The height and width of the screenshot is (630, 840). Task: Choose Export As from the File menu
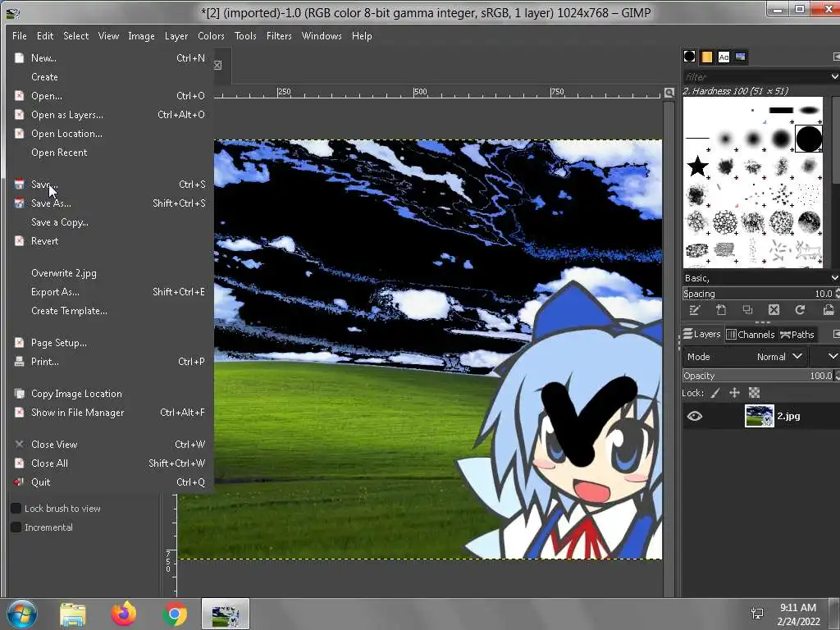point(111,292)
